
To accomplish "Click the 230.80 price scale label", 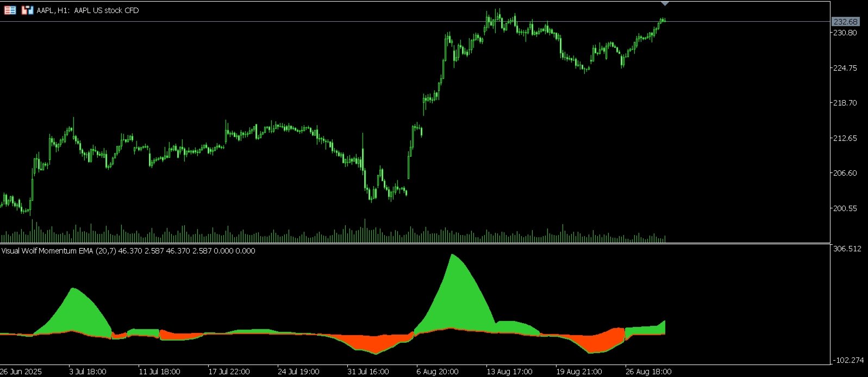I will [845, 33].
